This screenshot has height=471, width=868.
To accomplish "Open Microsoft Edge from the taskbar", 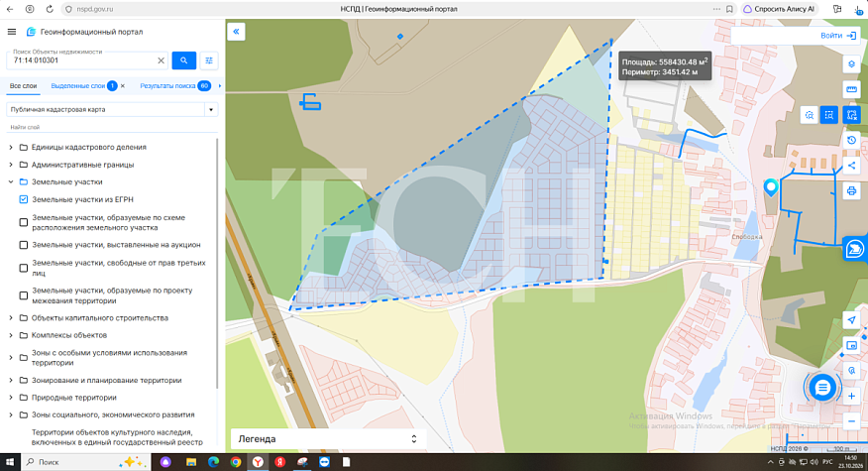I will pos(213,462).
